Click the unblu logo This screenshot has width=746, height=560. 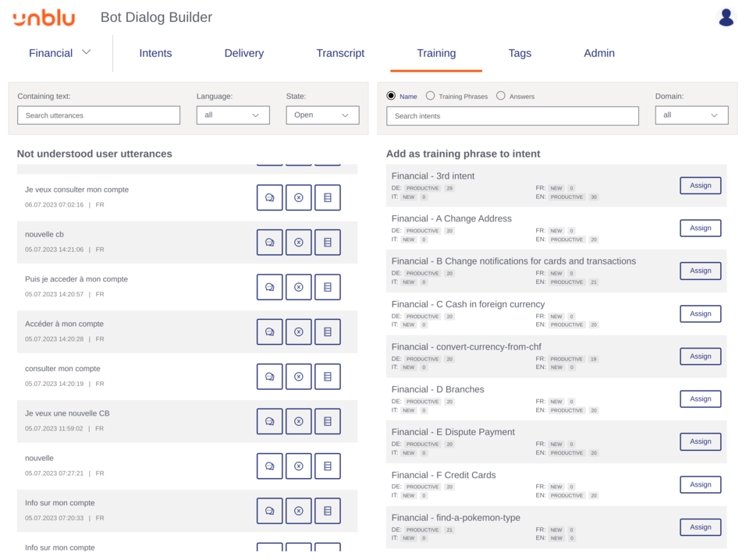tap(44, 17)
